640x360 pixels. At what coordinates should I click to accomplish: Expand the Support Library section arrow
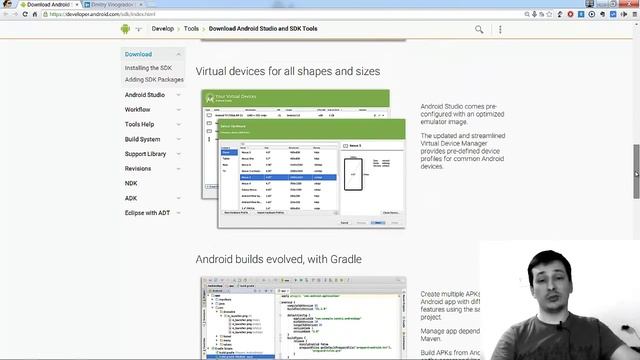(178, 154)
